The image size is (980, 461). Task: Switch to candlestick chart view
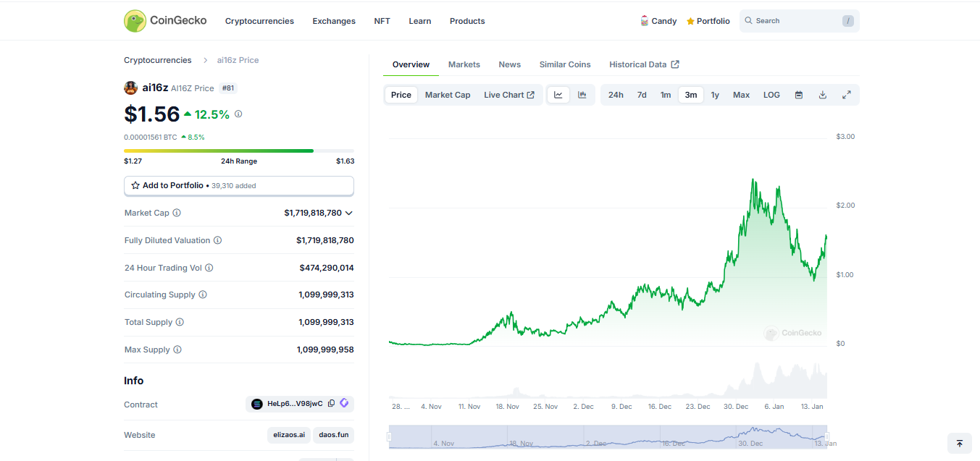pyautogui.click(x=582, y=95)
